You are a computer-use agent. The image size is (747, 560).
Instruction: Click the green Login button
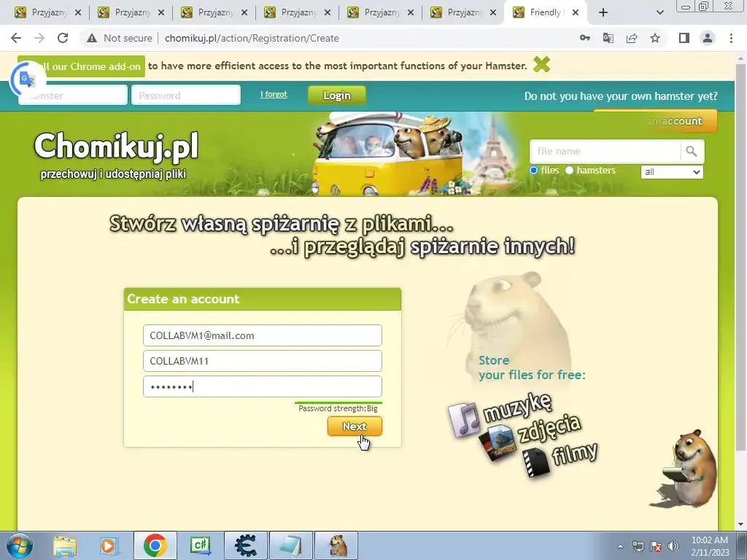[337, 96]
